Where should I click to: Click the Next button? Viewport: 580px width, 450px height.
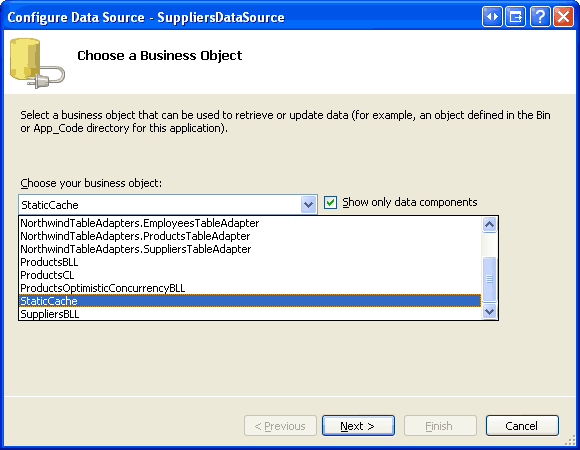[358, 426]
